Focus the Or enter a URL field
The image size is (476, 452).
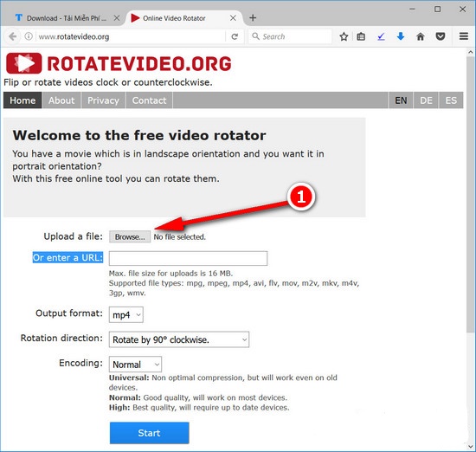(x=188, y=258)
